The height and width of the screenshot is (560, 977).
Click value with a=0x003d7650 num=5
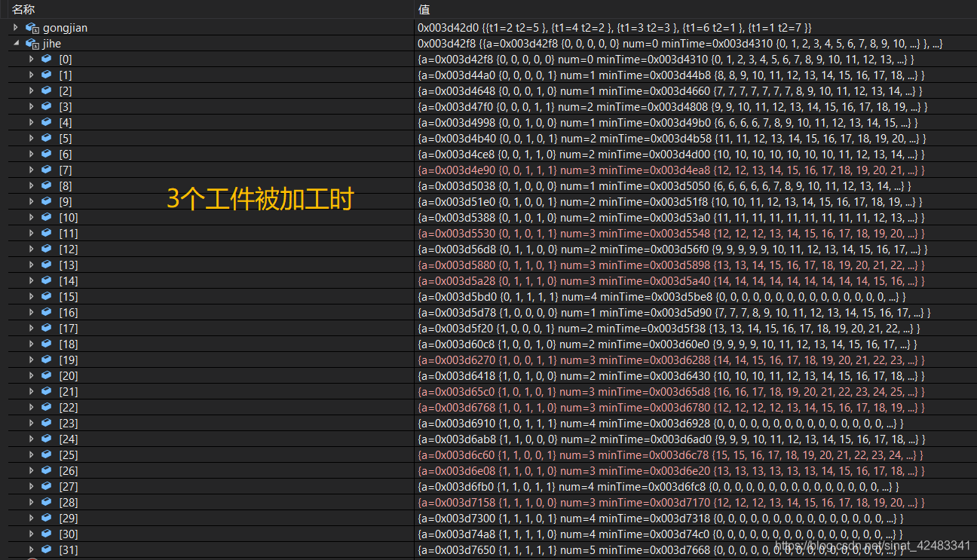coord(660,549)
